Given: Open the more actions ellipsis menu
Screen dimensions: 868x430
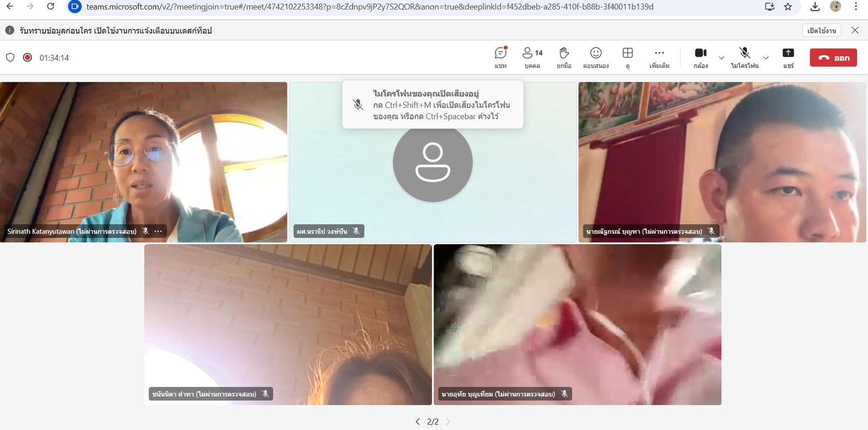Looking at the screenshot, I should 659,57.
